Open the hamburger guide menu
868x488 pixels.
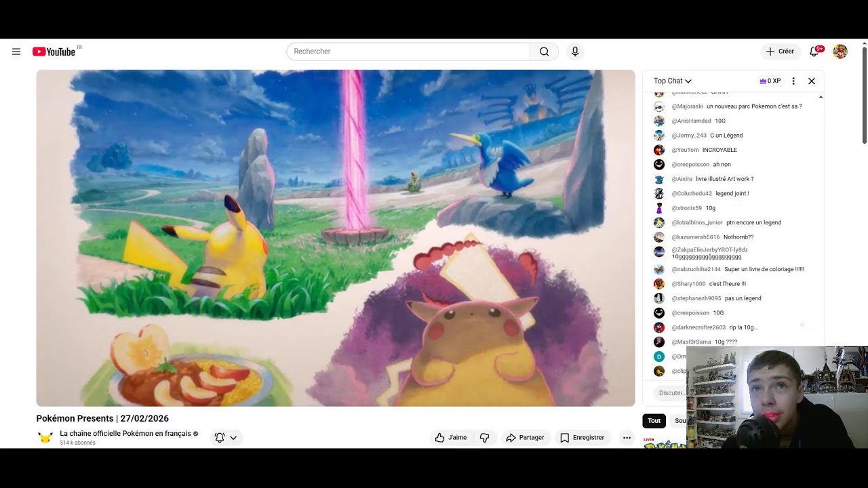(x=16, y=52)
